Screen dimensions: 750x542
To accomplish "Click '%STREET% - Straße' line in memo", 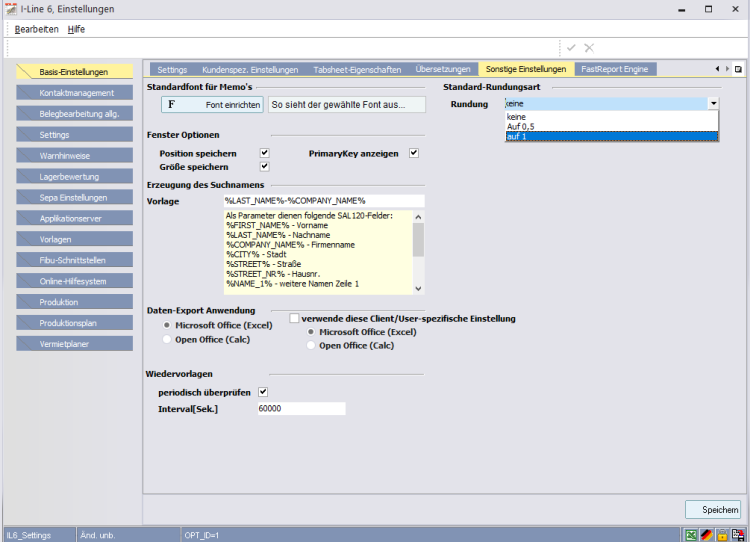I will pos(264,264).
